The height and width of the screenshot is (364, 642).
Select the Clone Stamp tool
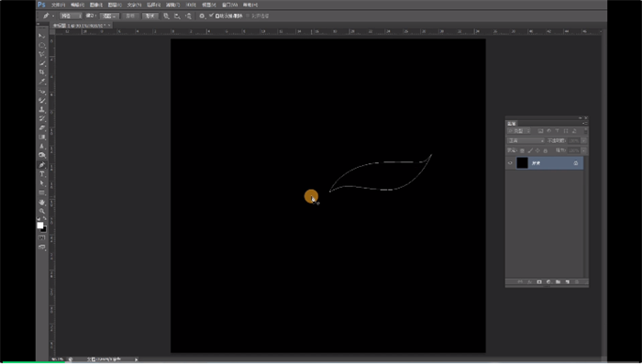tap(42, 110)
